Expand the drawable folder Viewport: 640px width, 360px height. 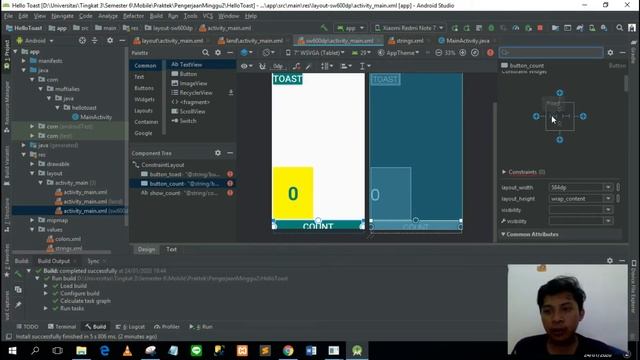32,164
